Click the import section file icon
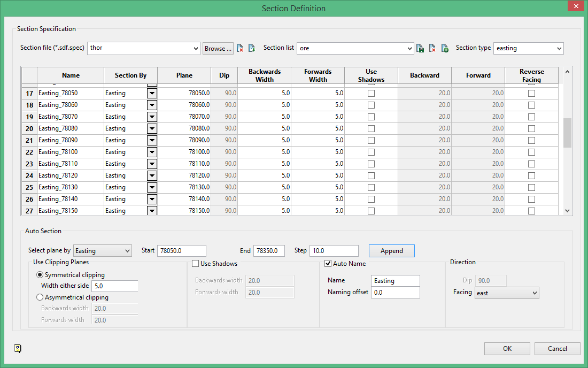Image resolution: width=588 pixels, height=368 pixels. (x=252, y=48)
